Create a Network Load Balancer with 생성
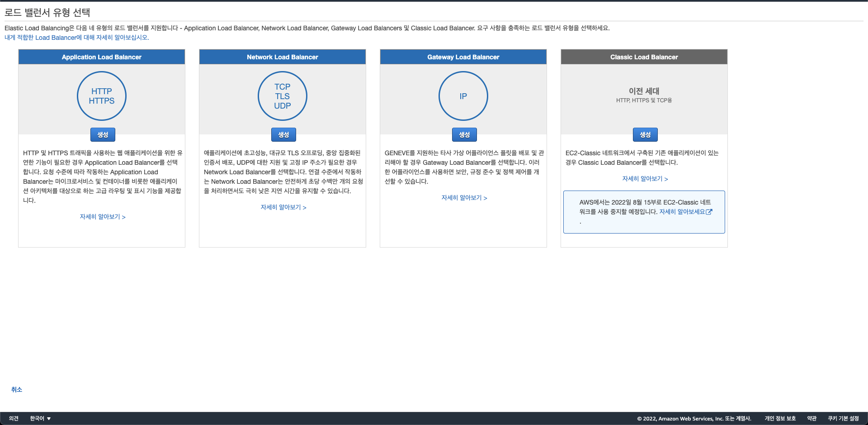This screenshot has height=425, width=868. coord(283,134)
